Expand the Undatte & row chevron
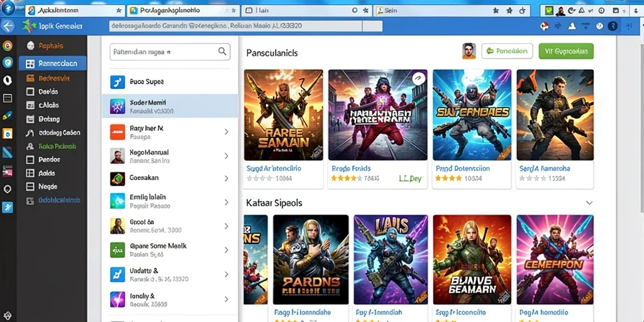Viewport: 644px width, 322px height. pos(226,274)
